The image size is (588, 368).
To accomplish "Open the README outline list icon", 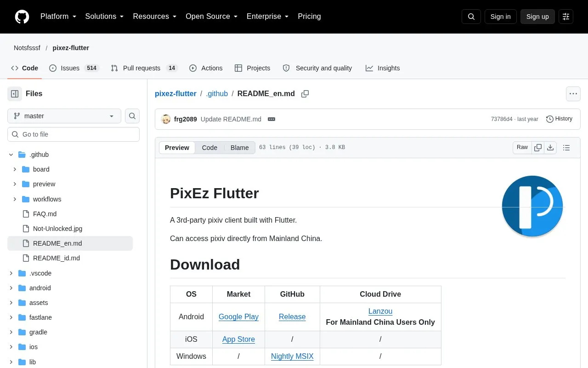I will pyautogui.click(x=566, y=148).
